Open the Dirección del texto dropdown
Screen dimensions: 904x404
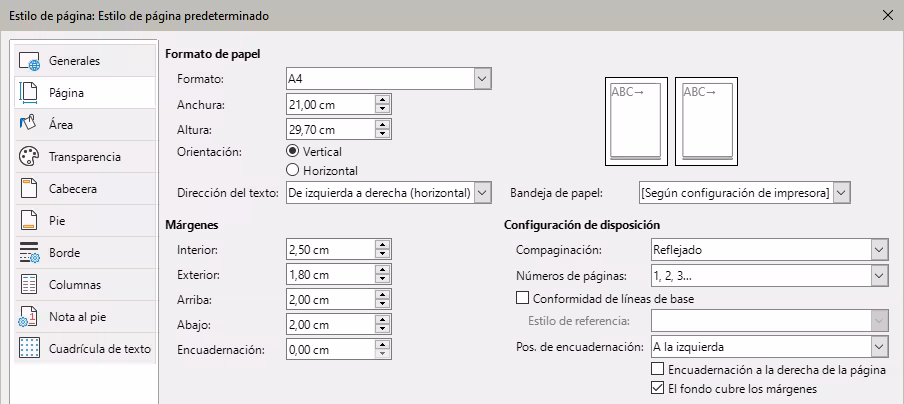tap(483, 192)
